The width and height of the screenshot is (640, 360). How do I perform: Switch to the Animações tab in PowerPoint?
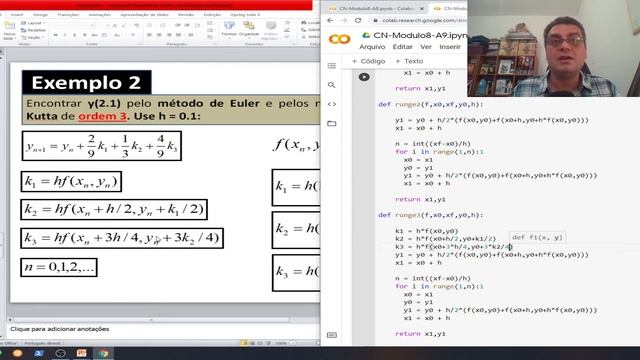tap(100, 15)
